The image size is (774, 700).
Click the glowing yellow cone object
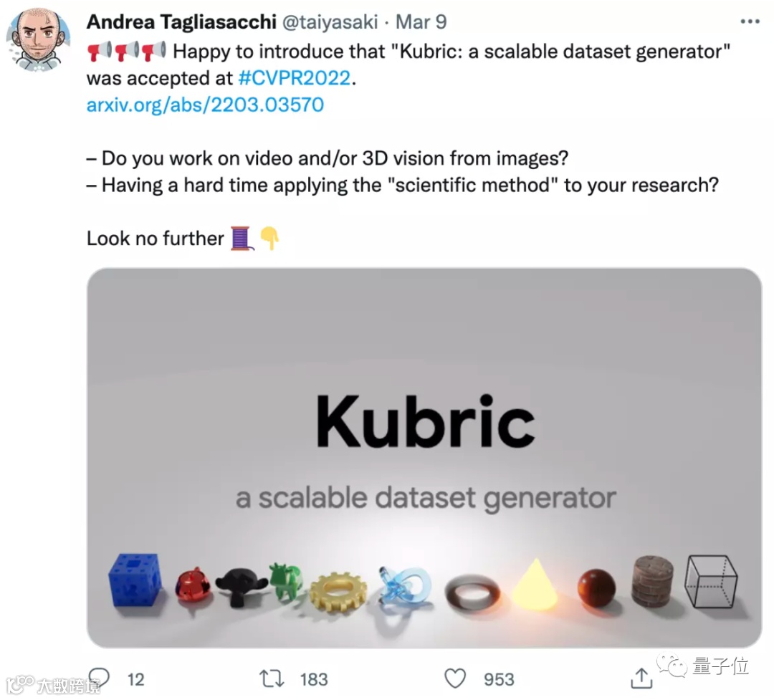tap(535, 584)
